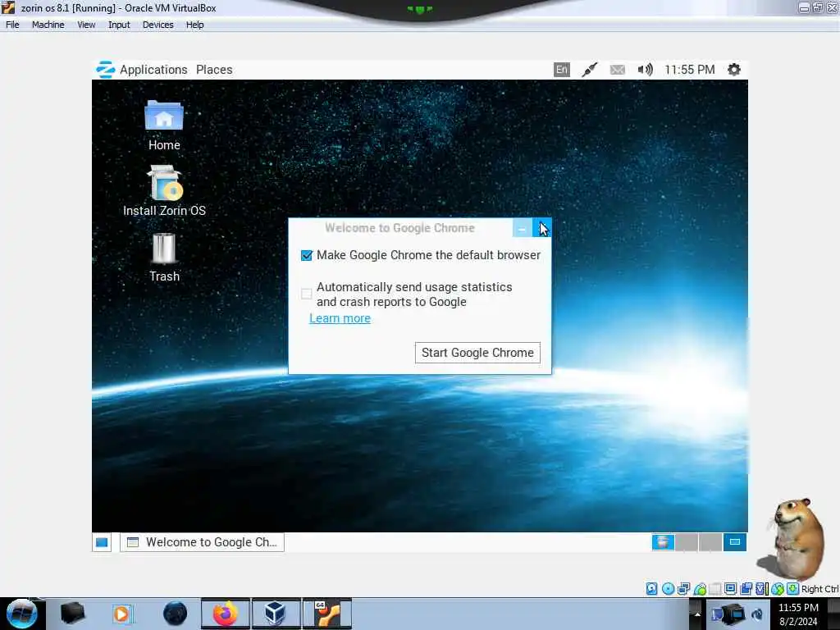Show hidden tray icons arrow
The image size is (840, 630).
coord(697,614)
